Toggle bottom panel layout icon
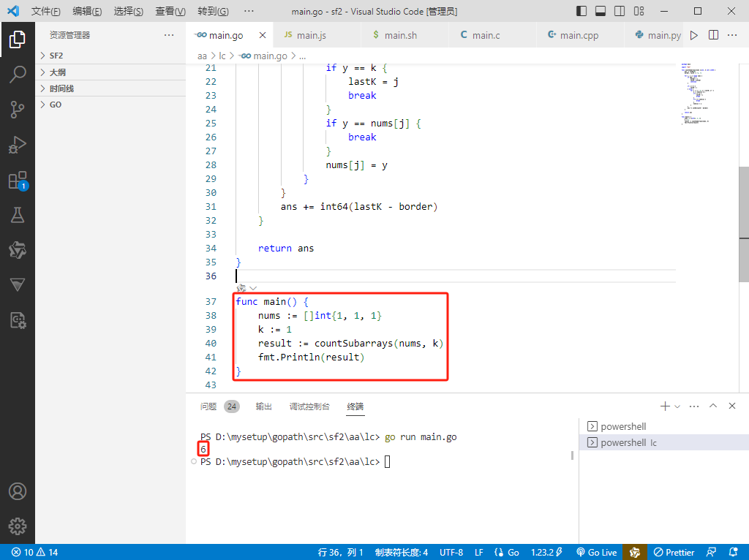749x560 pixels. click(x=601, y=11)
